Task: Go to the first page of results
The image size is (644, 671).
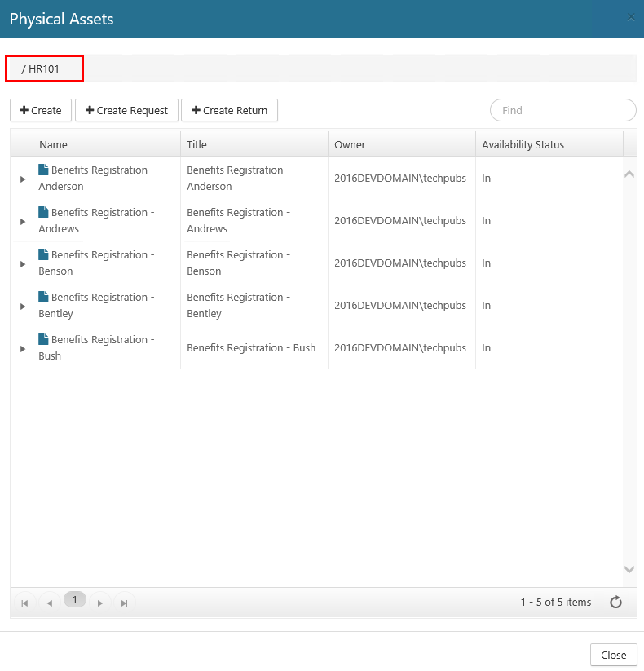Action: pos(24,603)
